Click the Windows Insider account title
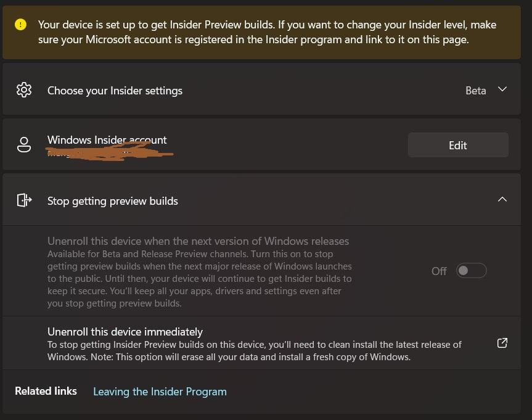532x420 pixels. click(107, 140)
